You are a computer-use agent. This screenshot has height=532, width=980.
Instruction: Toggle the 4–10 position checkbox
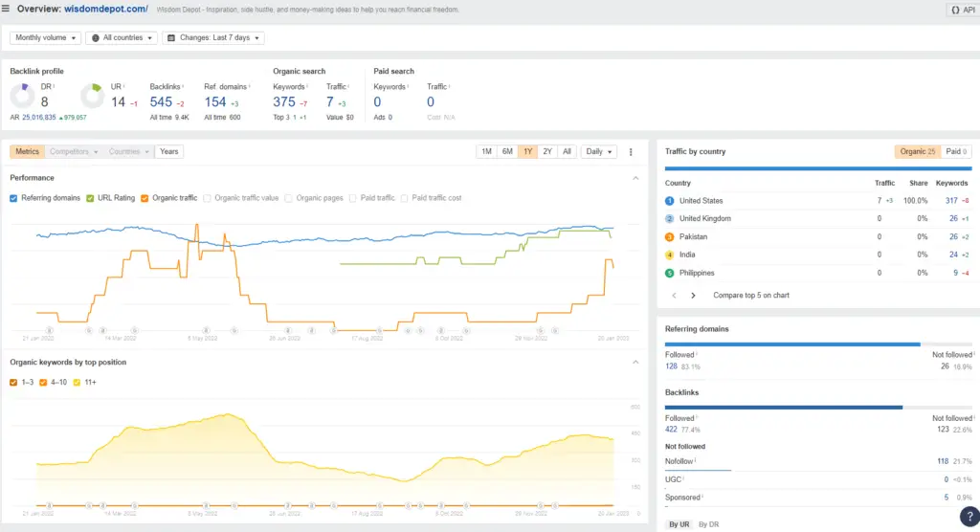click(43, 383)
